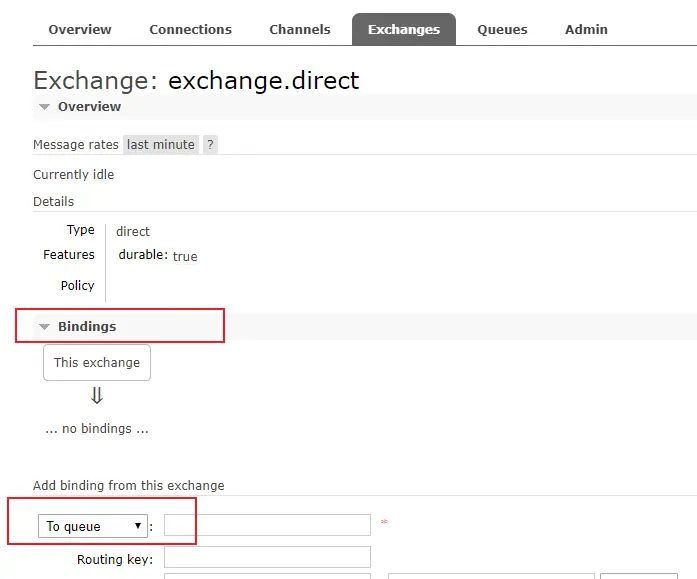Click the down arrow under This exchange
This screenshot has width=697, height=579.
[97, 396]
